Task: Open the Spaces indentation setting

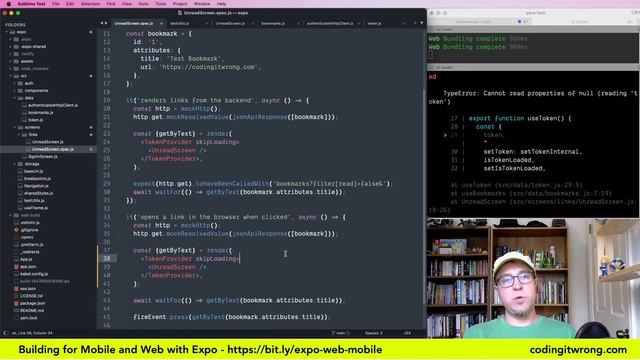Action: click(373, 333)
